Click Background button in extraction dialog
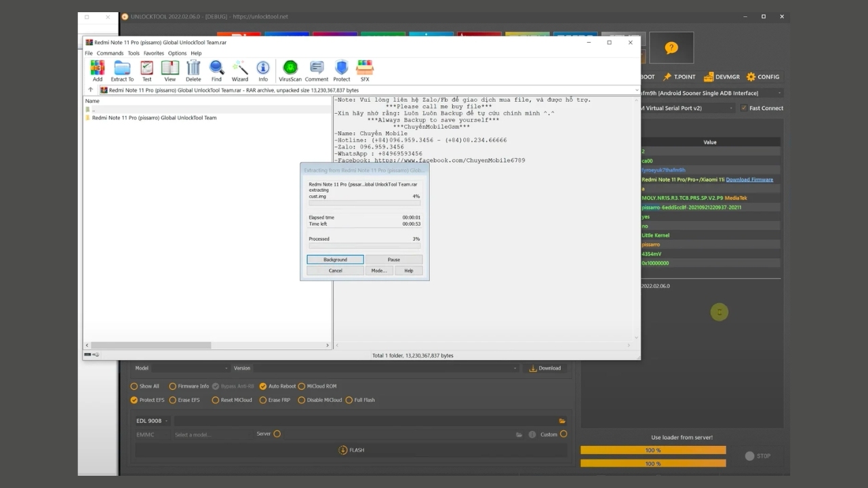The width and height of the screenshot is (868, 488). [335, 260]
